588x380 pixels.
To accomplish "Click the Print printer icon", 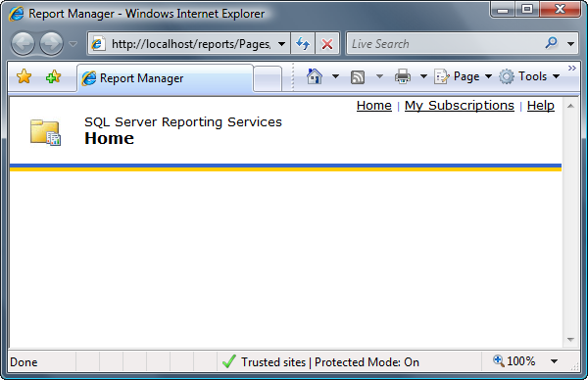I will tap(403, 76).
